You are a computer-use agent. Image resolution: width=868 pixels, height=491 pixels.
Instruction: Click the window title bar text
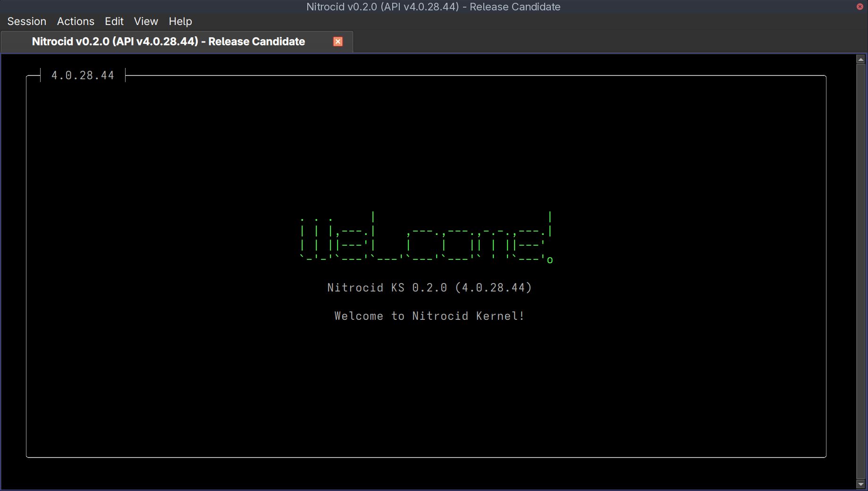point(433,7)
